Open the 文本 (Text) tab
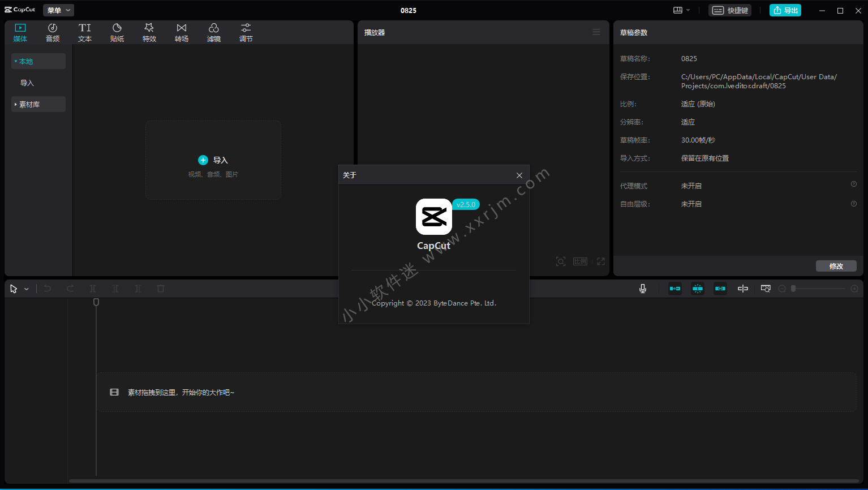Viewport: 868px width, 490px height. tap(85, 33)
